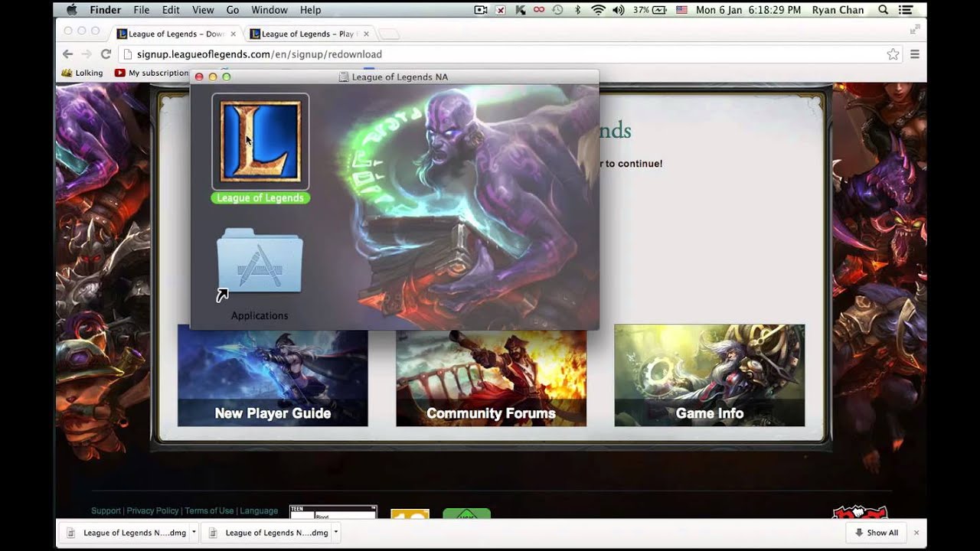The width and height of the screenshot is (980, 551).
Task: Open the Window menu
Action: coord(269,10)
